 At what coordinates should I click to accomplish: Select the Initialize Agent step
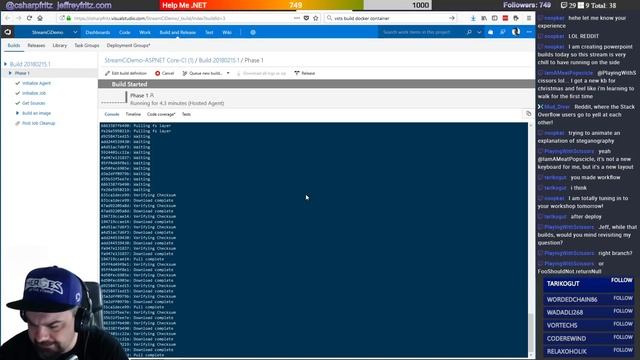click(36, 83)
